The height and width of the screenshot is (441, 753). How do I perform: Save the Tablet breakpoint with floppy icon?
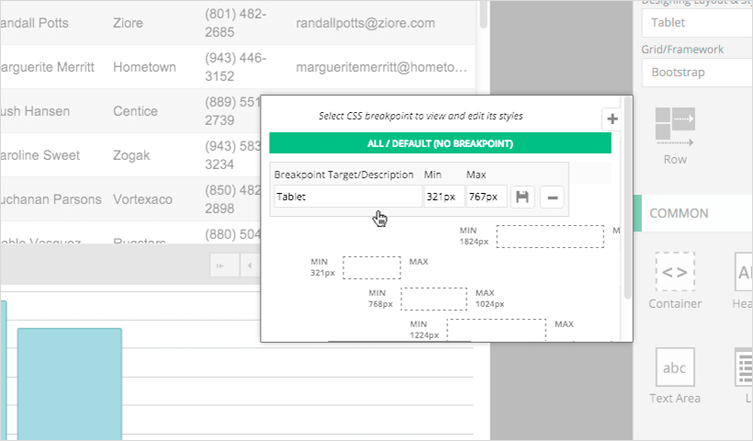522,197
